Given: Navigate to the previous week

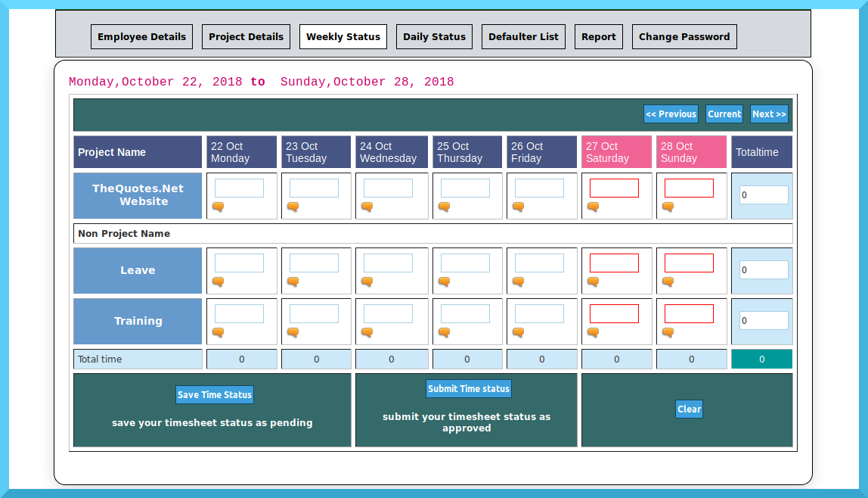Looking at the screenshot, I should 671,114.
